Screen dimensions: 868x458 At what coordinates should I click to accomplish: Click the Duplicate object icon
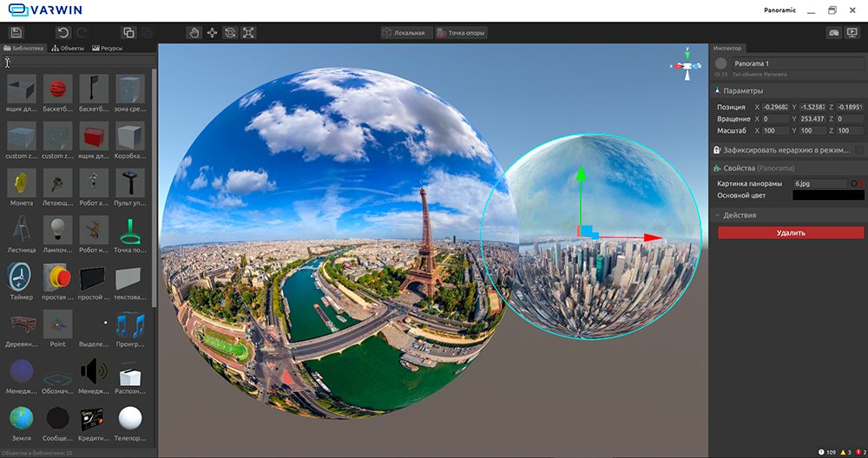click(x=128, y=32)
